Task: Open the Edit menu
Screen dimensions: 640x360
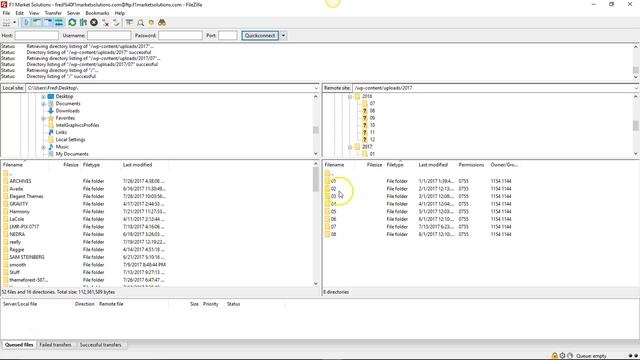Action: click(x=19, y=13)
